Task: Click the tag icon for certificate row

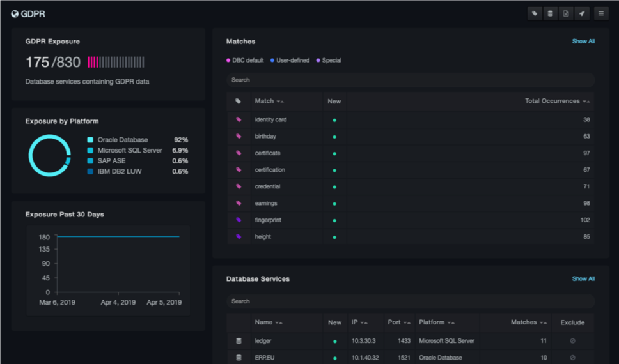Action: coord(239,153)
